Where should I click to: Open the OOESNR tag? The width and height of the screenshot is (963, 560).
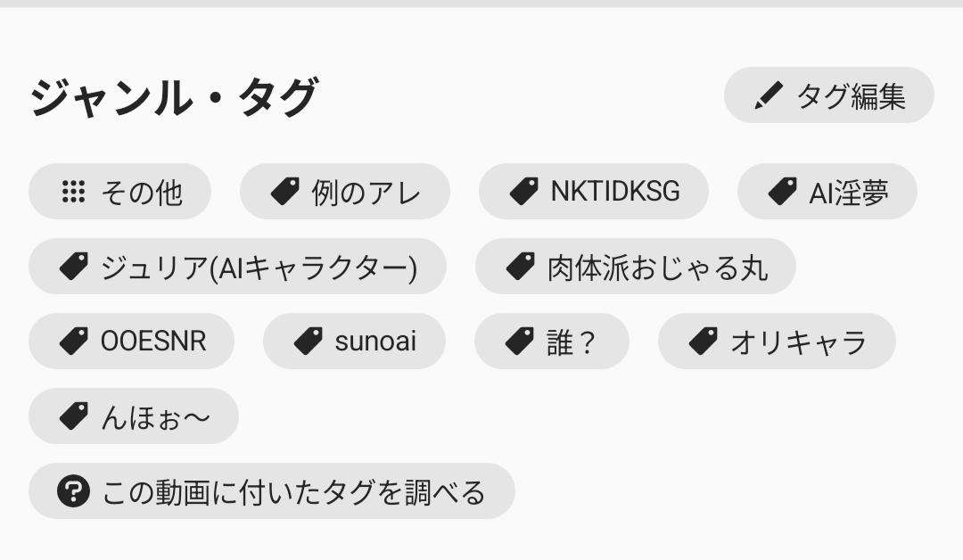pos(131,342)
